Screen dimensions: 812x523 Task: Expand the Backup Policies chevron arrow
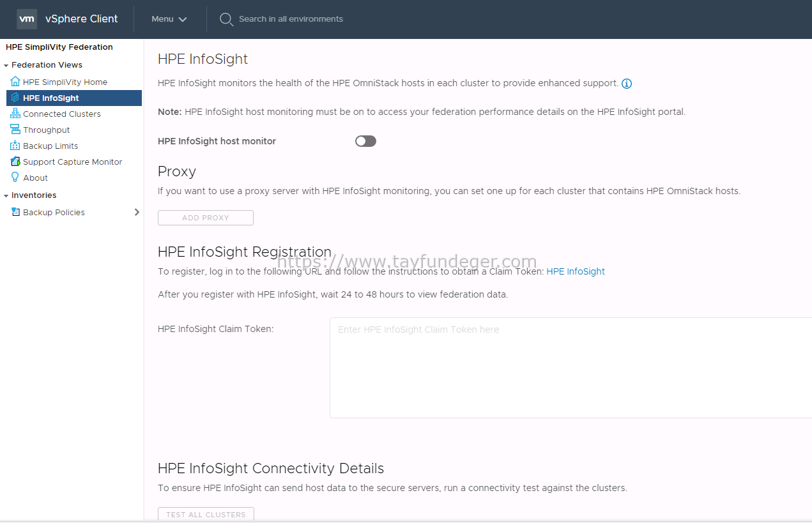click(137, 212)
